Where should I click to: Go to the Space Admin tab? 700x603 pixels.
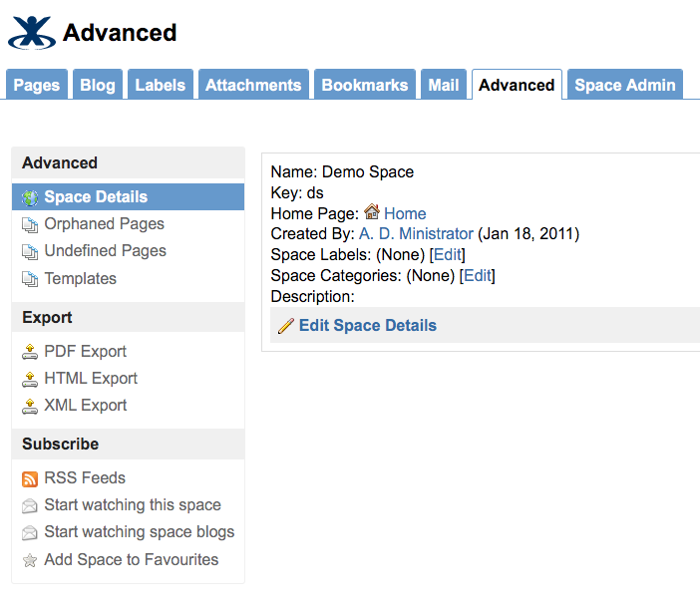click(x=625, y=85)
